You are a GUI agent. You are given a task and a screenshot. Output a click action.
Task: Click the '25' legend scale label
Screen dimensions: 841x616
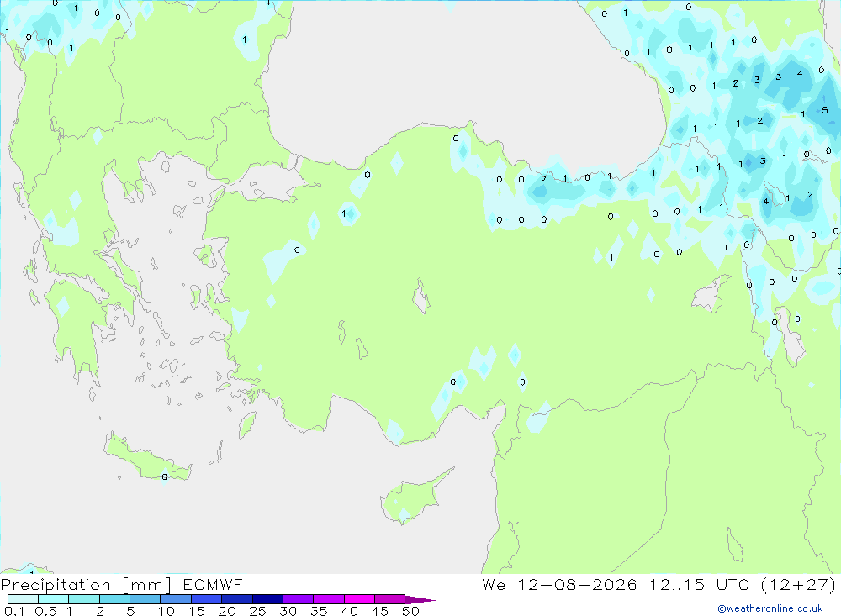pyautogui.click(x=257, y=611)
